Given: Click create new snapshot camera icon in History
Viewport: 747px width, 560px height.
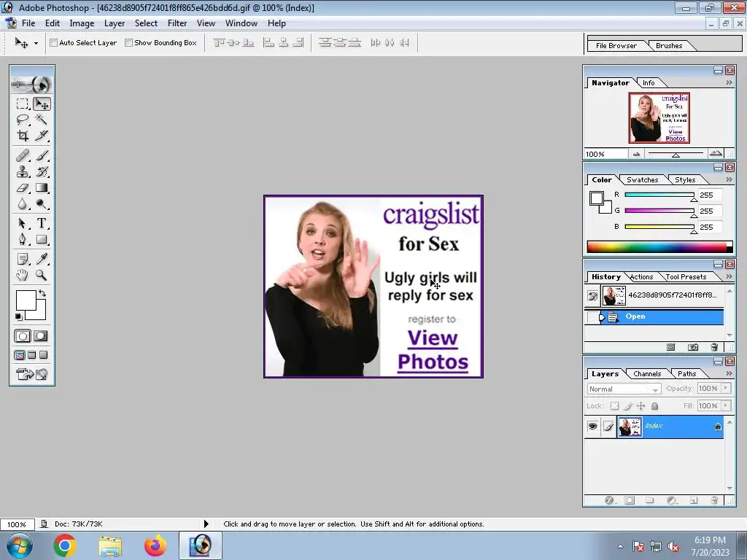Looking at the screenshot, I should tap(693, 348).
